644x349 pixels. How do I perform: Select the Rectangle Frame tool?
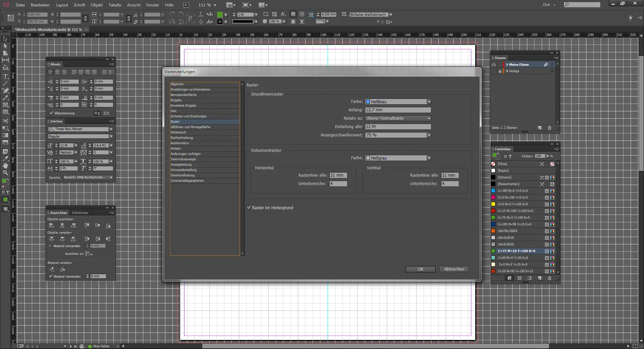(x=5, y=105)
